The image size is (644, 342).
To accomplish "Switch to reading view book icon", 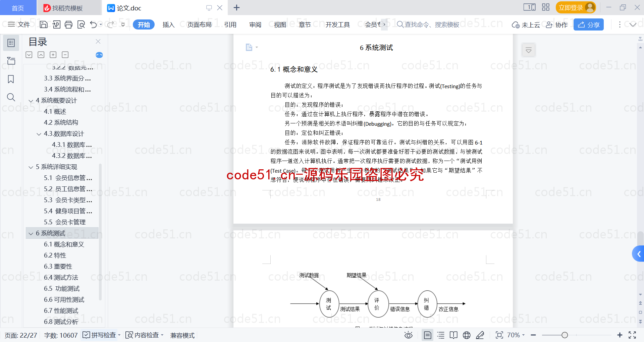I will [x=453, y=335].
